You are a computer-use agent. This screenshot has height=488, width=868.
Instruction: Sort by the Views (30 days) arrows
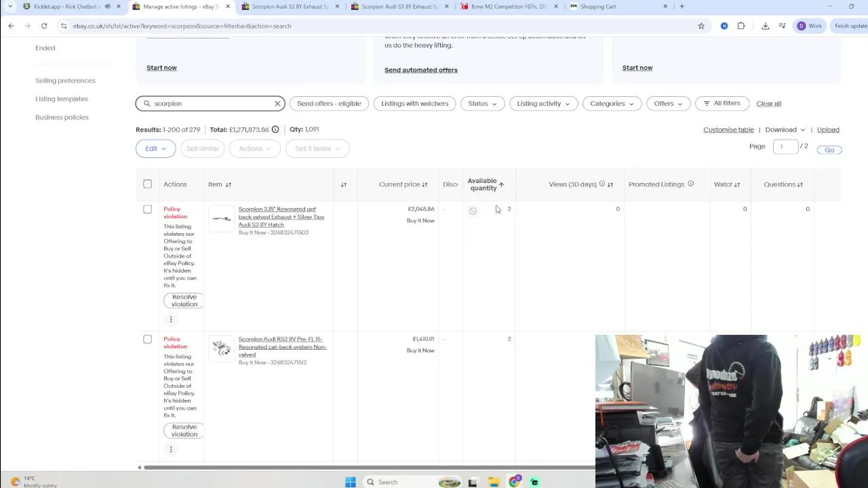click(x=610, y=184)
